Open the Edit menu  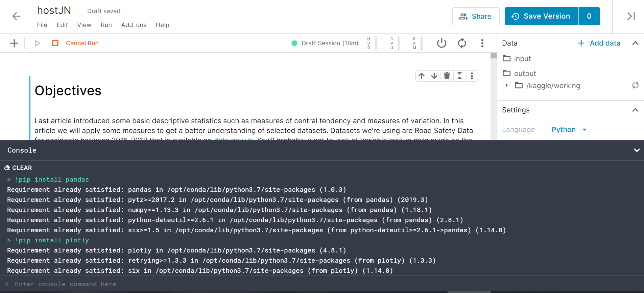62,25
